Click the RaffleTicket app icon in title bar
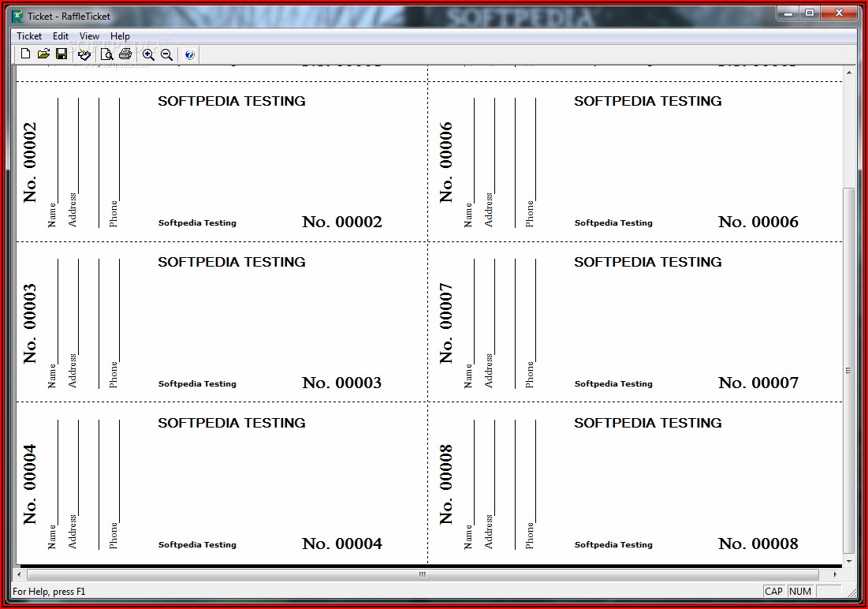 (x=17, y=16)
